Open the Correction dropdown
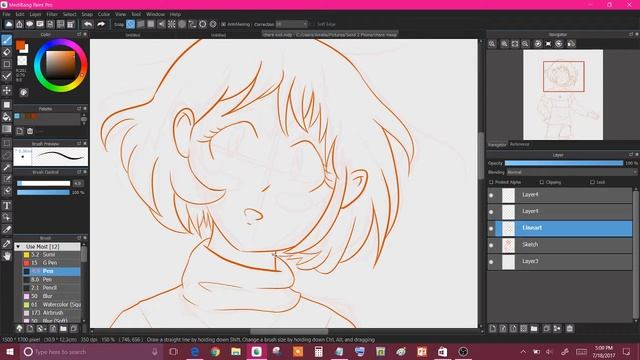This screenshot has width=640, height=360. coord(291,24)
